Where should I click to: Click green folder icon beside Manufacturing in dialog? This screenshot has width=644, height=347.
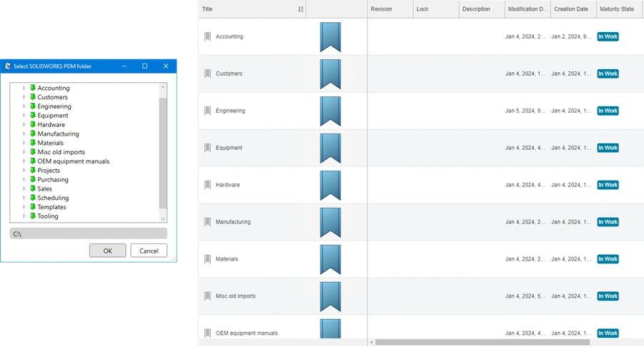pos(33,134)
